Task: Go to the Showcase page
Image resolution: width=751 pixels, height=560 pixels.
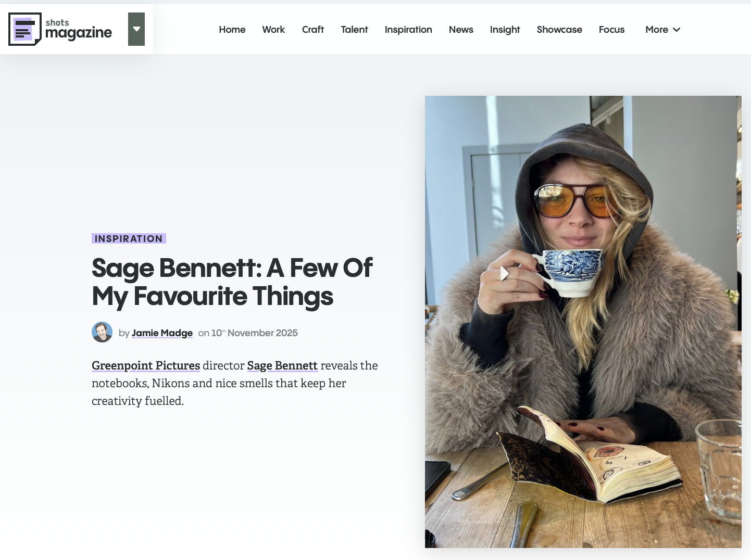Action: pyautogui.click(x=559, y=30)
